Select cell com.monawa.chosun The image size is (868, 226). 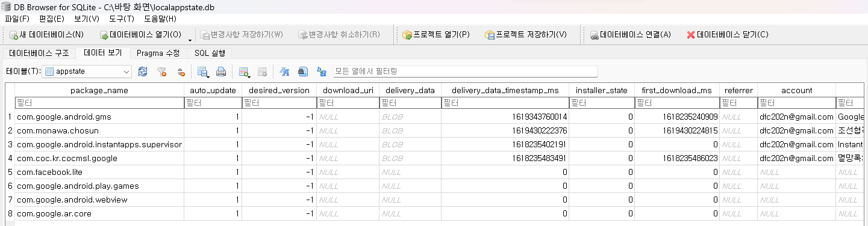(x=99, y=130)
